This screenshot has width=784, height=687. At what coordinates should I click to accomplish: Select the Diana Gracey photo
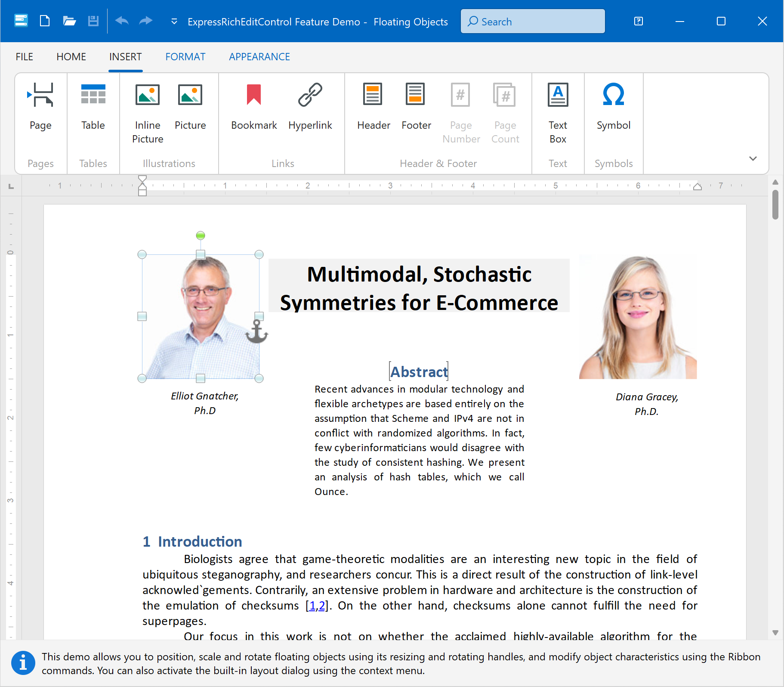click(638, 317)
